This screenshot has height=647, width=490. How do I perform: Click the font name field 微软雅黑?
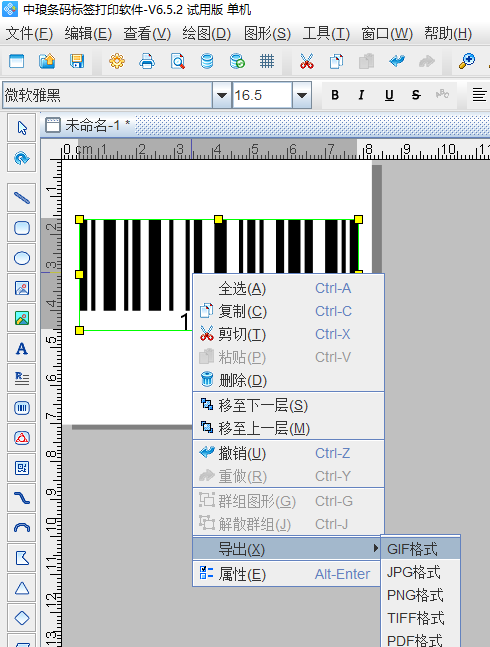(108, 95)
